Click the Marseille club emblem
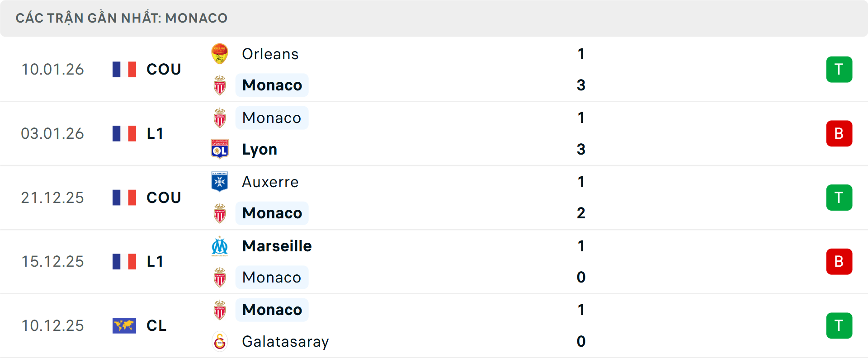The image size is (868, 358). 220,246
